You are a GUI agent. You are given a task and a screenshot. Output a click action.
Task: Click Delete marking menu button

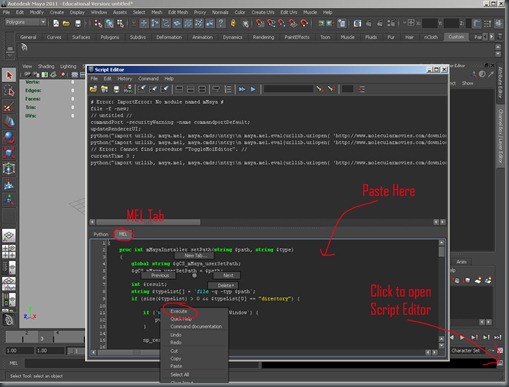click(x=223, y=286)
